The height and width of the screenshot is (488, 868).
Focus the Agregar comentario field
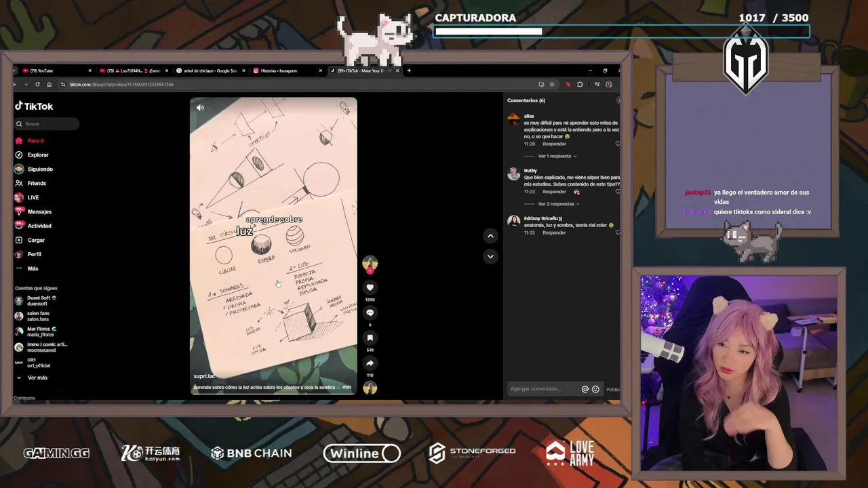tap(542, 389)
